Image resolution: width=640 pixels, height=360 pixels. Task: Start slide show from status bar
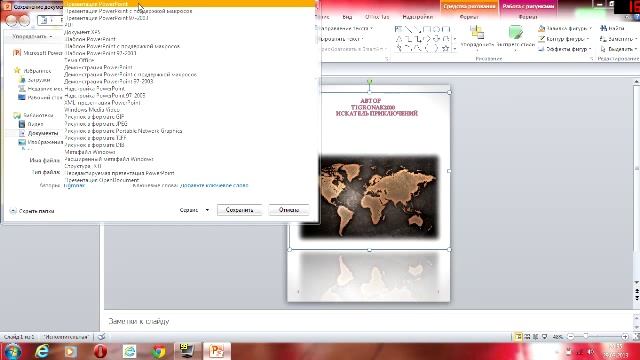tap(544, 337)
